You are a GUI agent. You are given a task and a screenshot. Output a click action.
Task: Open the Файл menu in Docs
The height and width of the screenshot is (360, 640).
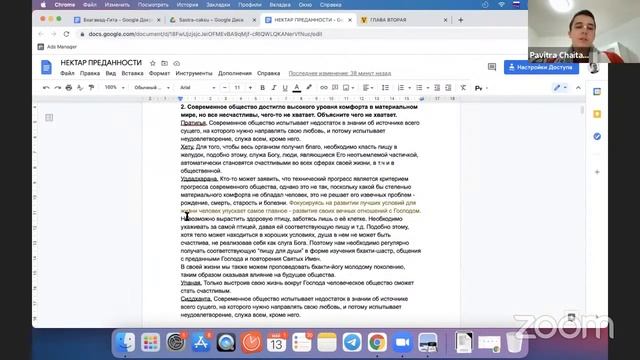[x=67, y=73]
